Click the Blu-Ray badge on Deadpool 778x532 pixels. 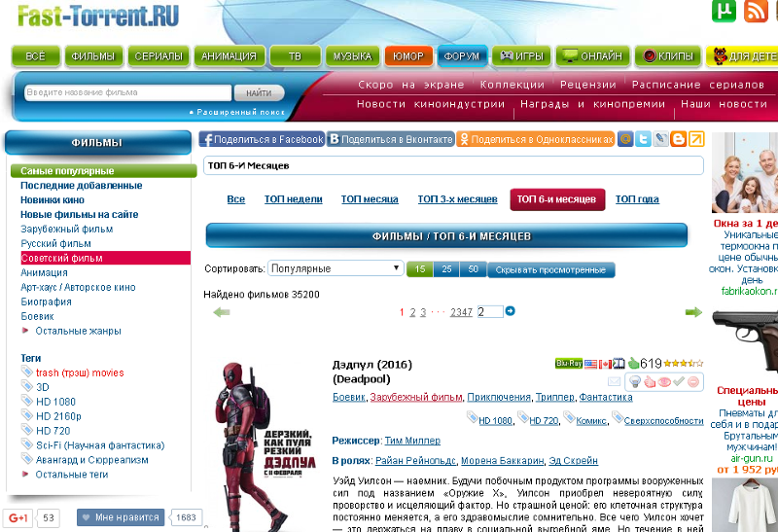coord(569,364)
